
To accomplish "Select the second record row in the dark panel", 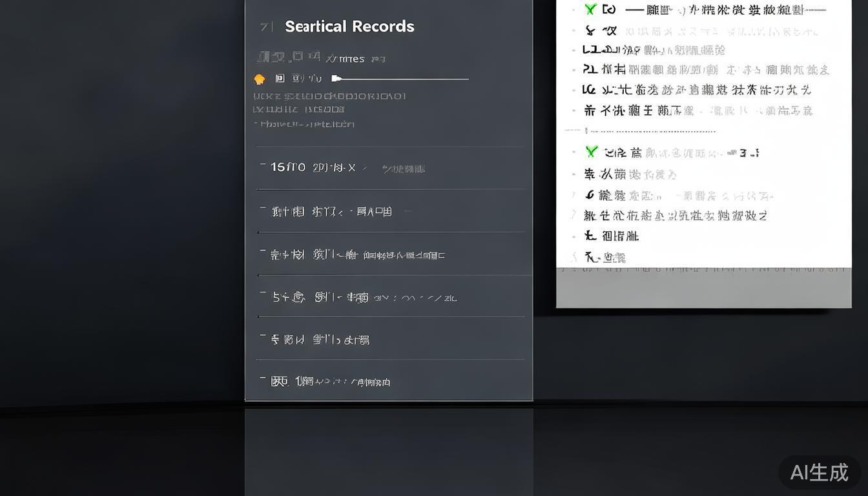I will [391, 211].
